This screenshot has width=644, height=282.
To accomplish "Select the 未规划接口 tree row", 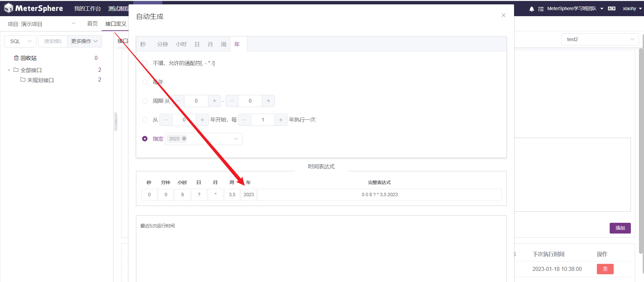I will click(x=56, y=80).
